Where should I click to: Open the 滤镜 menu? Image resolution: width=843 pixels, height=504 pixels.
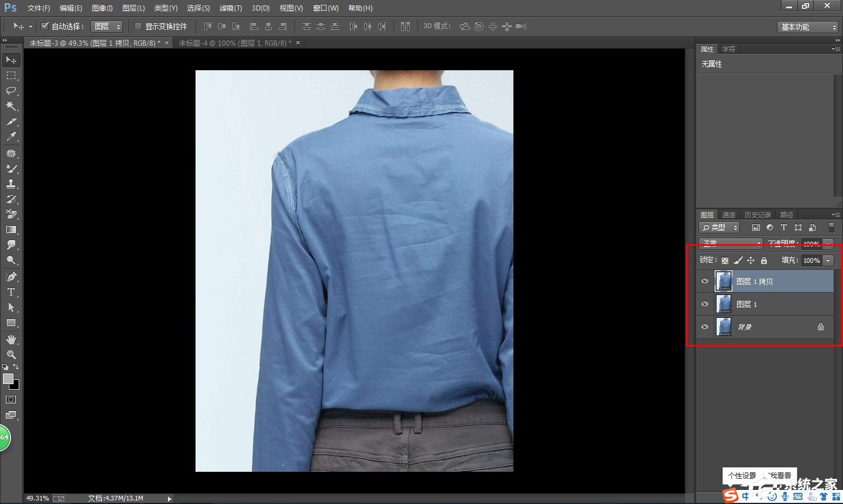click(230, 8)
